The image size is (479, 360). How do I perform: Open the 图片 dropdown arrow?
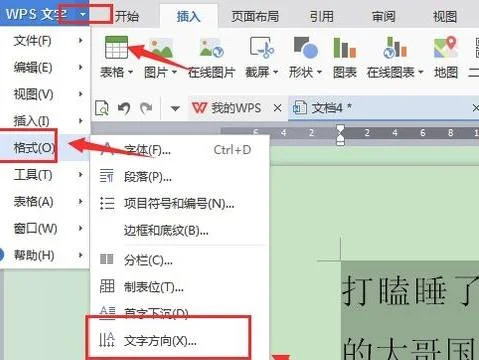173,72
